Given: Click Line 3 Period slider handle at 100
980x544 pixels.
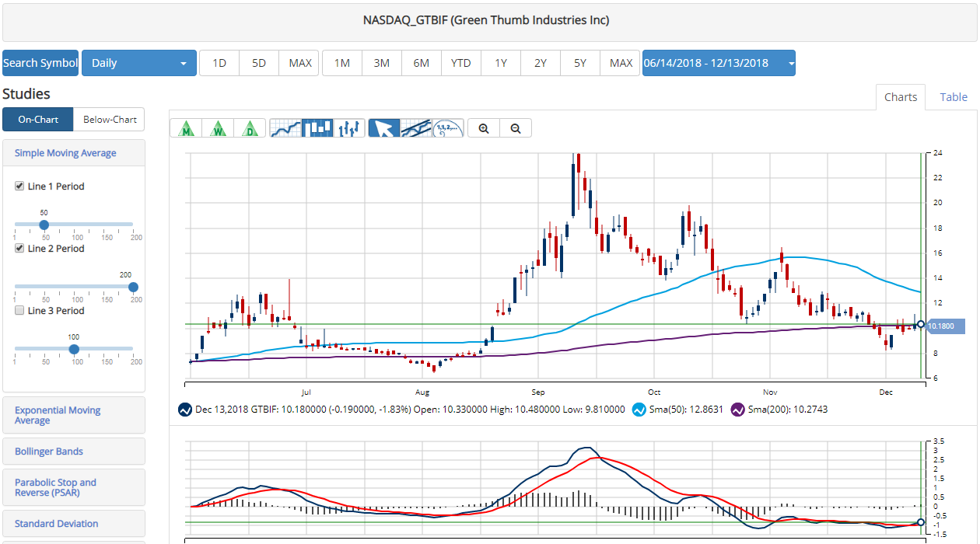Looking at the screenshot, I should pyautogui.click(x=75, y=349).
